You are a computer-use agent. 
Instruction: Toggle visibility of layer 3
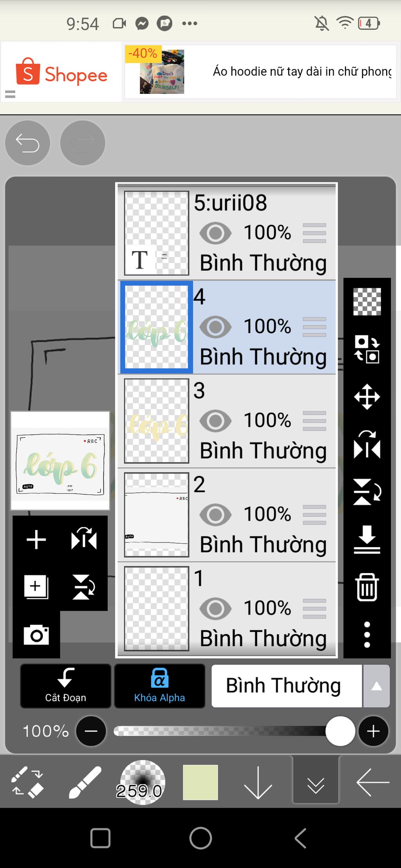pos(215,421)
